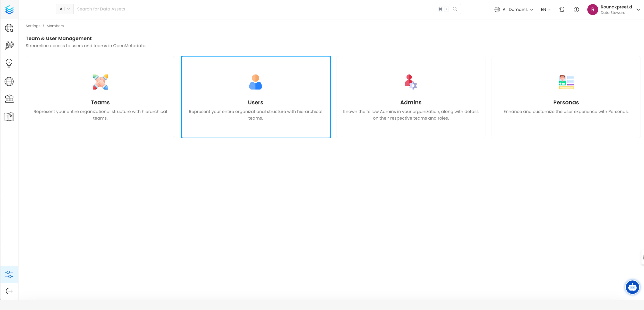Click the logout arrow icon
644x310 pixels.
tap(9, 291)
